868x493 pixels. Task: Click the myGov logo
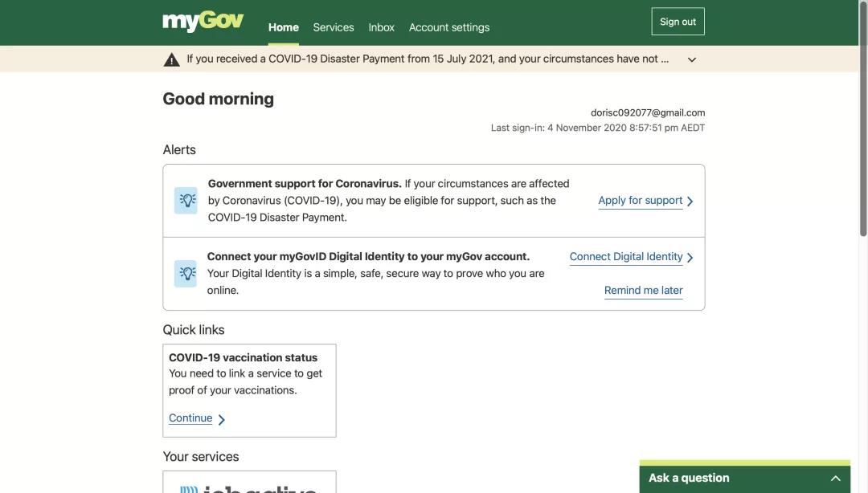(x=203, y=22)
